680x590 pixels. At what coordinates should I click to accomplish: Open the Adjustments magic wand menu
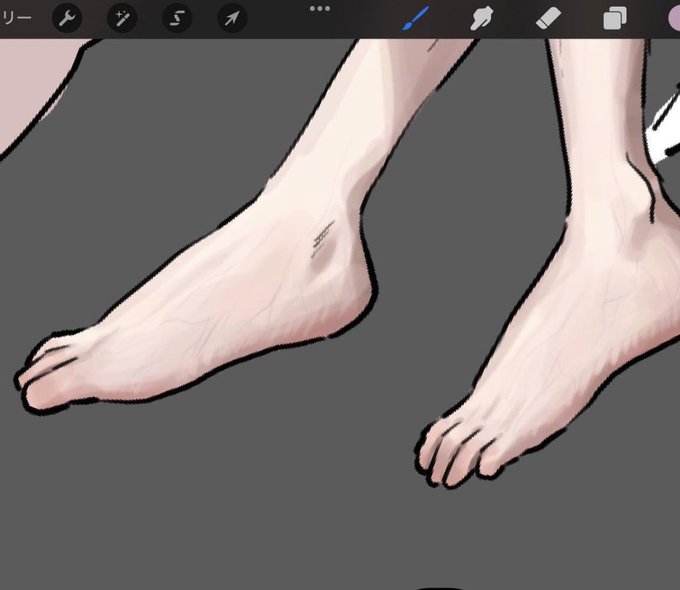click(x=122, y=18)
